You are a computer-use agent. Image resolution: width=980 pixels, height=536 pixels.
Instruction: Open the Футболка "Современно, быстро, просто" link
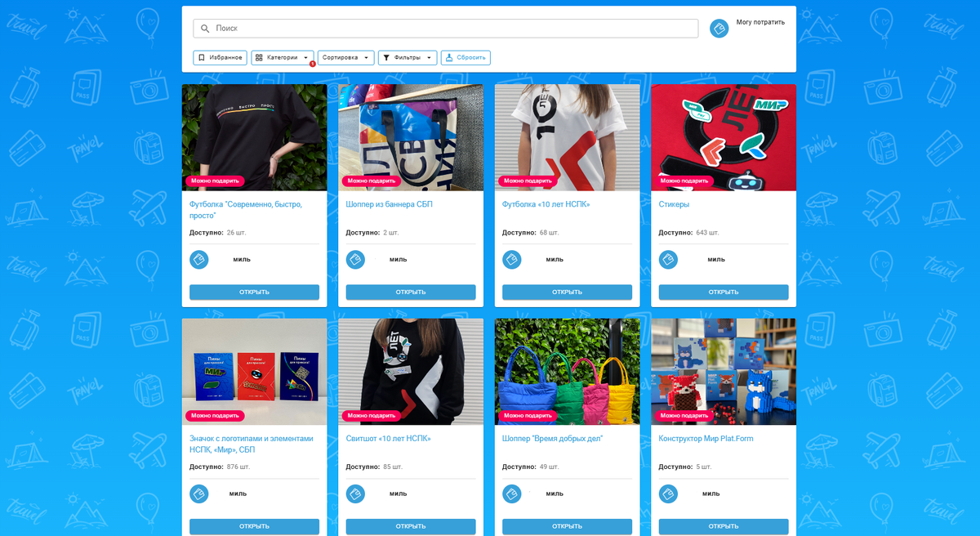click(246, 210)
